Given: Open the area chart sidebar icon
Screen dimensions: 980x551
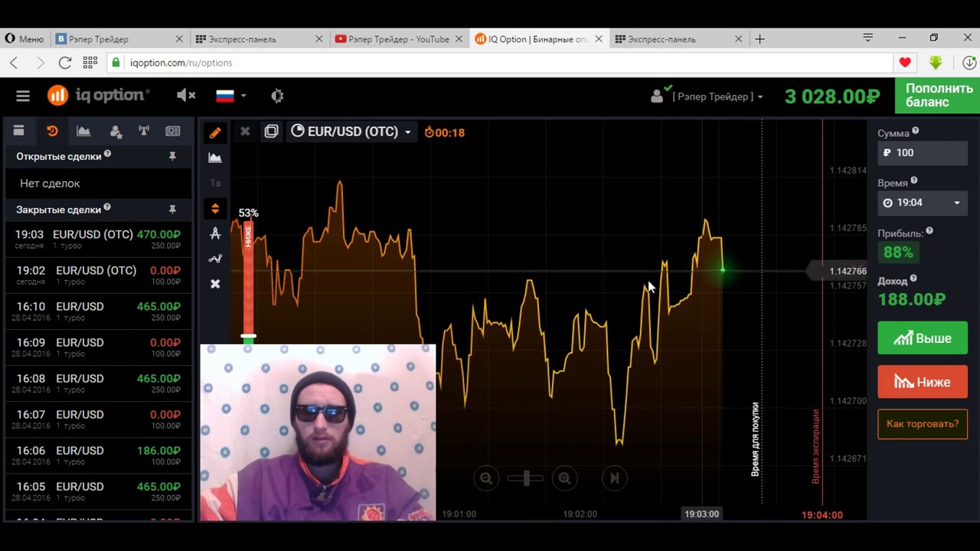Looking at the screenshot, I should [83, 131].
